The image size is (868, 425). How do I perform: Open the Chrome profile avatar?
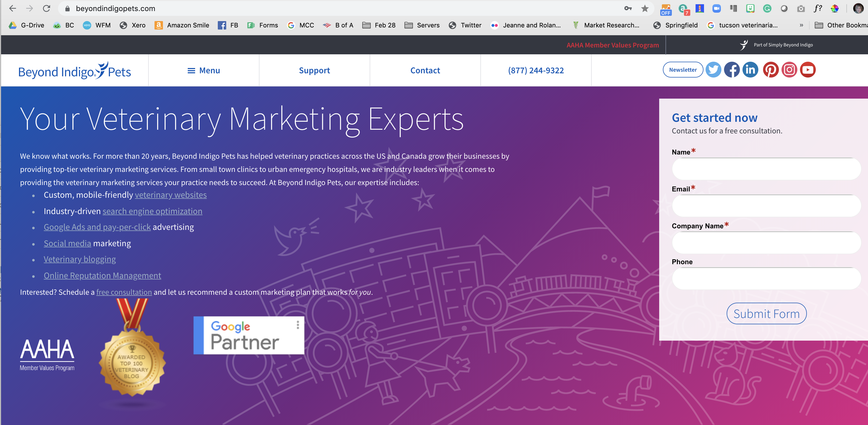pos(858,8)
